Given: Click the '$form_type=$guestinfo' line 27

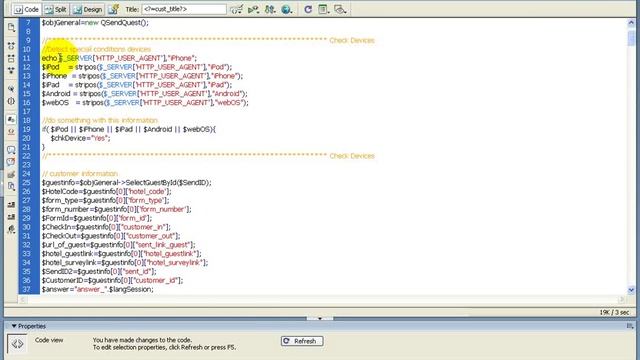Looking at the screenshot, I should [105, 200].
